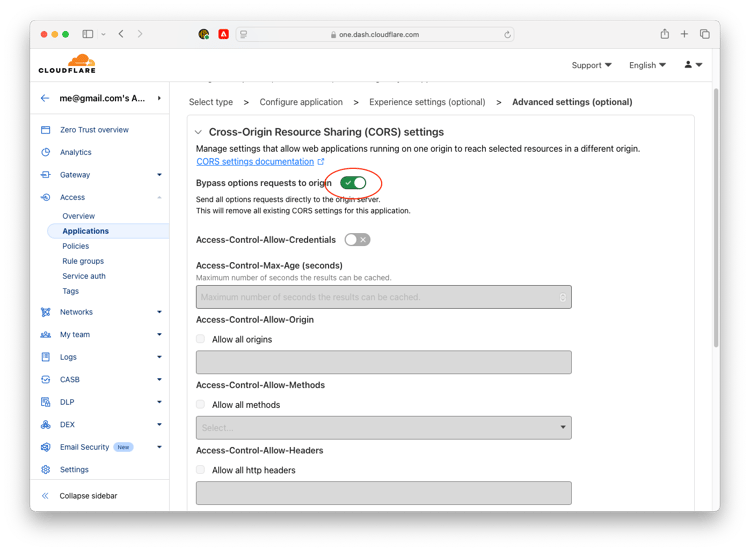Open a new tab with the plus icon
750x551 pixels.
684,34
